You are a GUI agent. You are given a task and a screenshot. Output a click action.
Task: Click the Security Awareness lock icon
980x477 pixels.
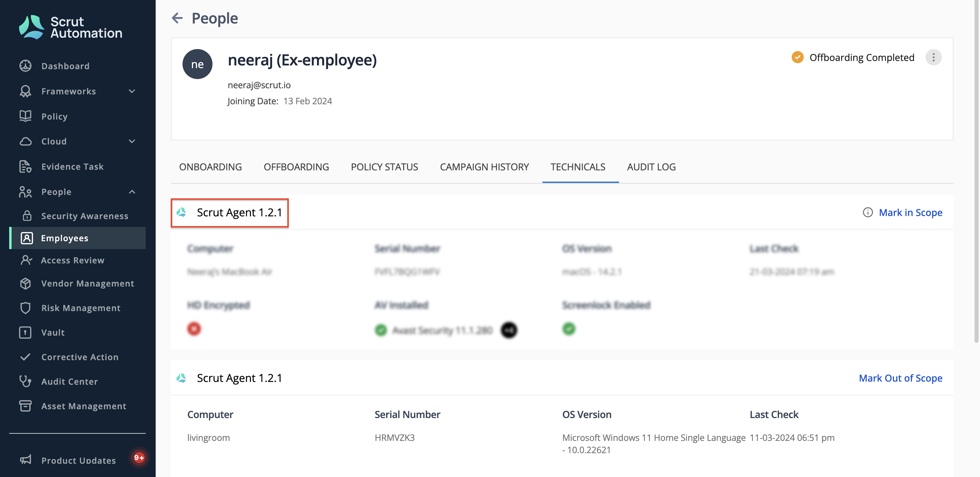(x=27, y=216)
